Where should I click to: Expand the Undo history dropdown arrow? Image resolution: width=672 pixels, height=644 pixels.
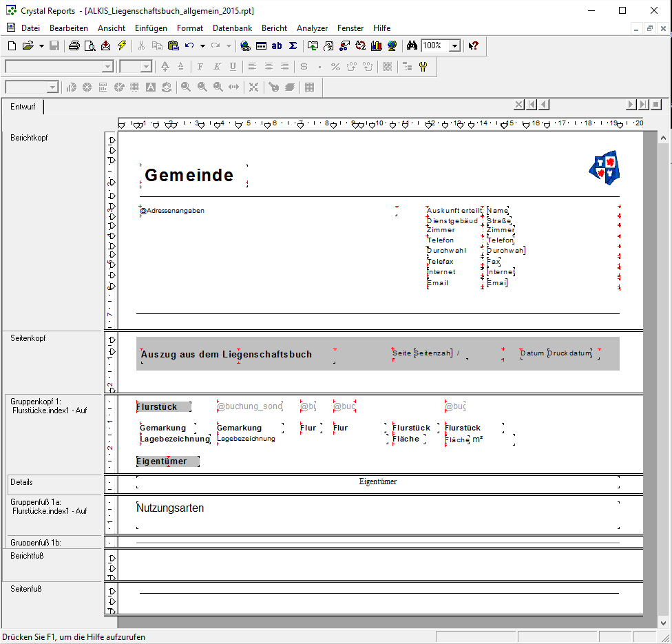[x=202, y=45]
